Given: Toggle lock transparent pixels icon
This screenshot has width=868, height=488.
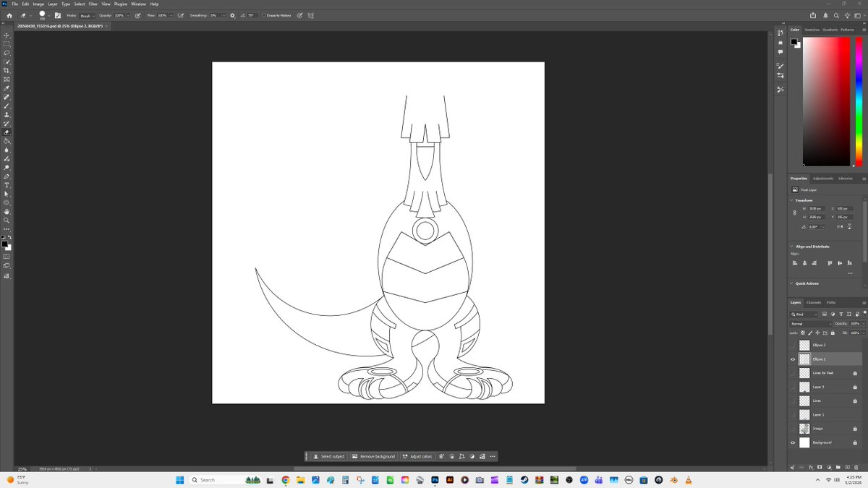Looking at the screenshot, I should [803, 332].
